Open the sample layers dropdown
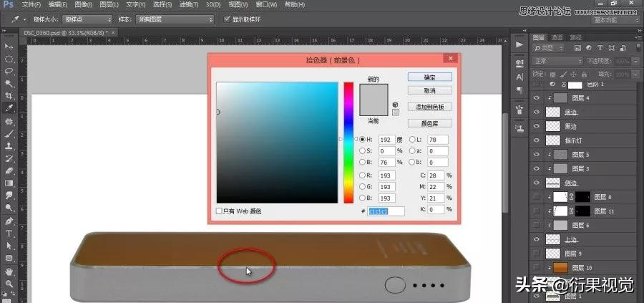 [175, 19]
